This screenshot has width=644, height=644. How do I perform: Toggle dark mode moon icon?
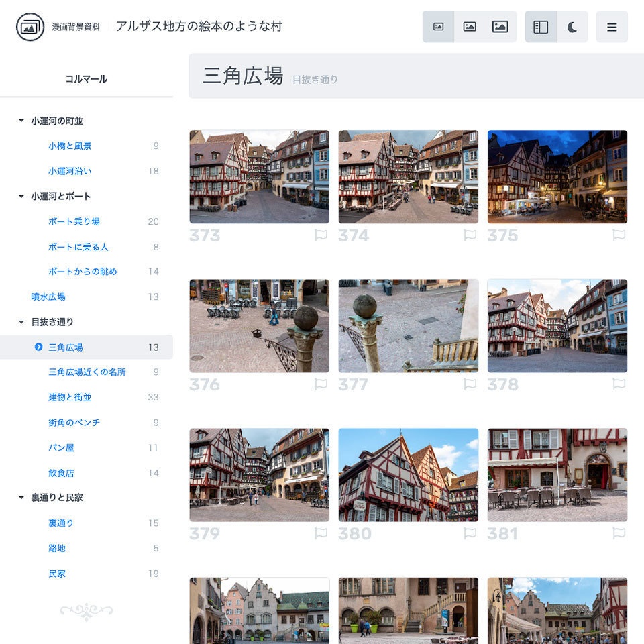pyautogui.click(x=572, y=27)
